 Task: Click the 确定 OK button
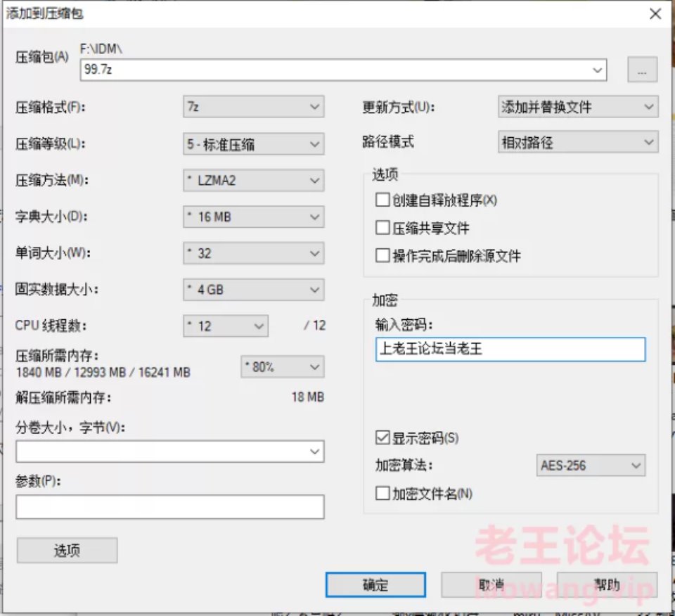click(x=375, y=584)
